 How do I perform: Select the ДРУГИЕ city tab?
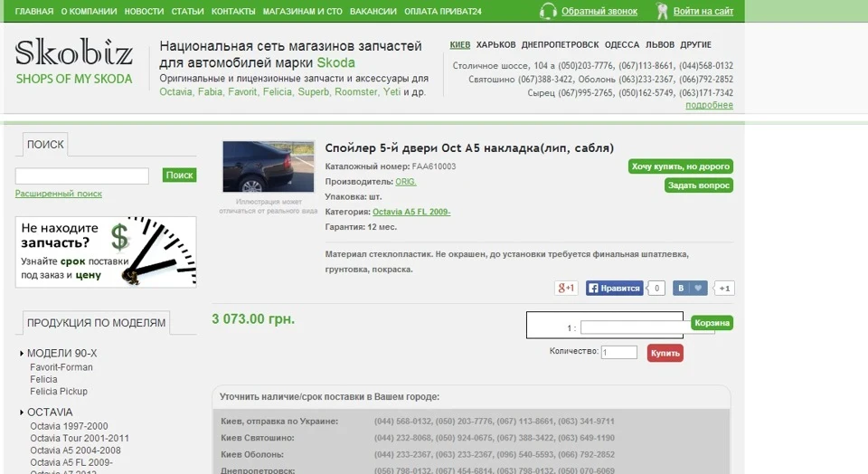tap(696, 45)
